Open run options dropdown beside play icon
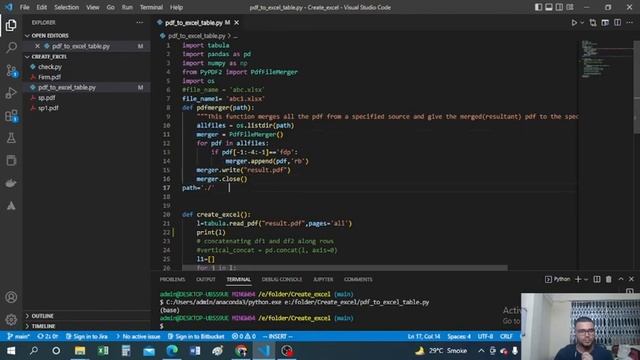 point(582,23)
